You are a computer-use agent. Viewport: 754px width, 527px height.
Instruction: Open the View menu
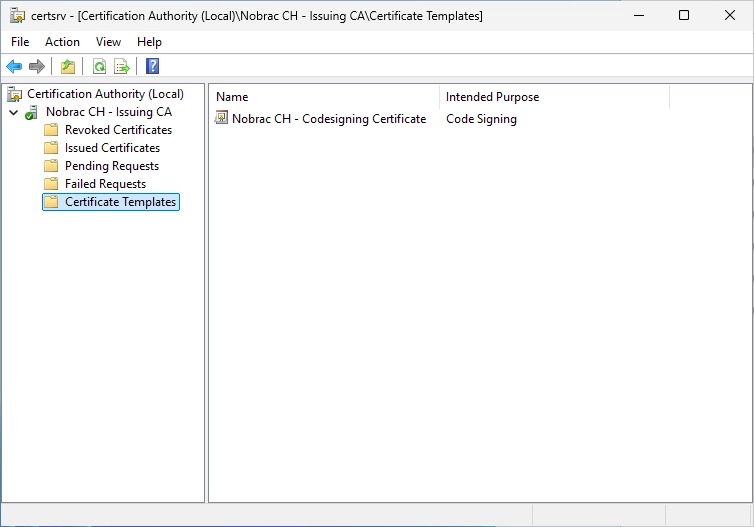pos(108,42)
